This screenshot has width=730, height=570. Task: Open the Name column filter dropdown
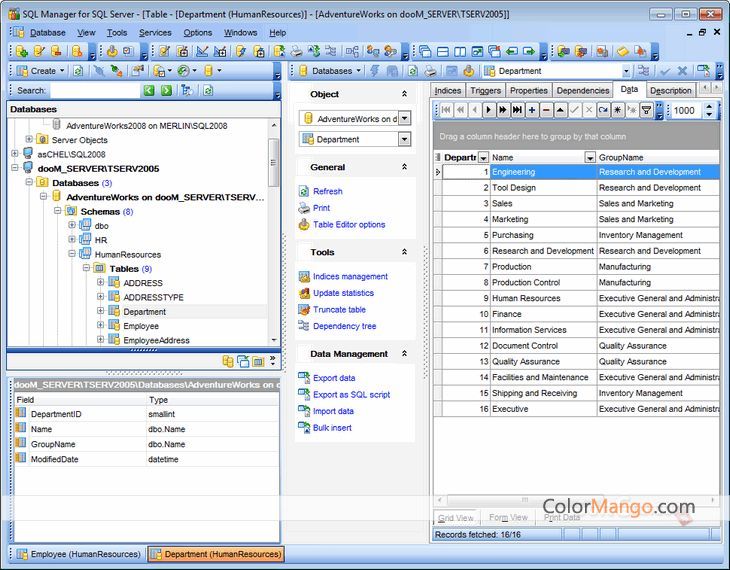(590, 157)
